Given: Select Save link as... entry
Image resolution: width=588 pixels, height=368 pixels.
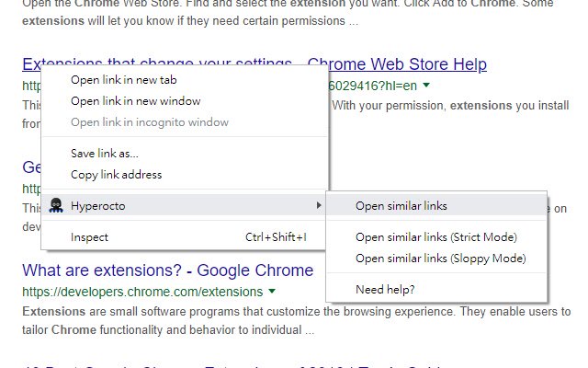Looking at the screenshot, I should (x=184, y=154).
